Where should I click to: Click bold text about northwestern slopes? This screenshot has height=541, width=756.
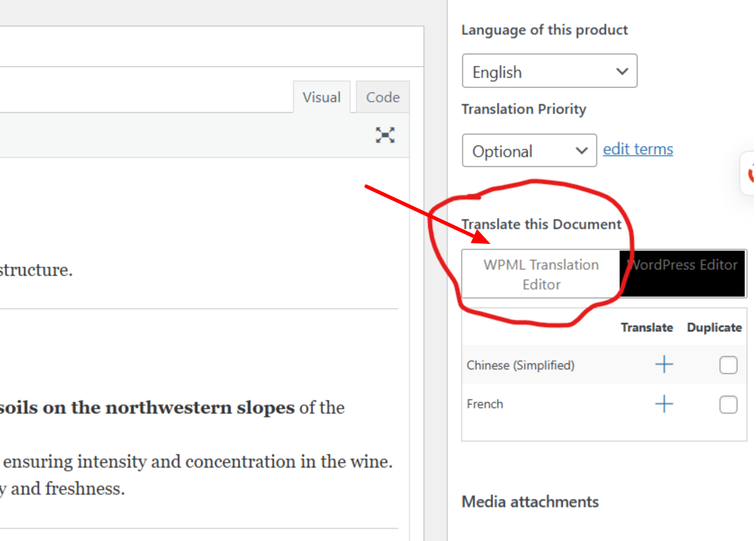click(x=147, y=407)
